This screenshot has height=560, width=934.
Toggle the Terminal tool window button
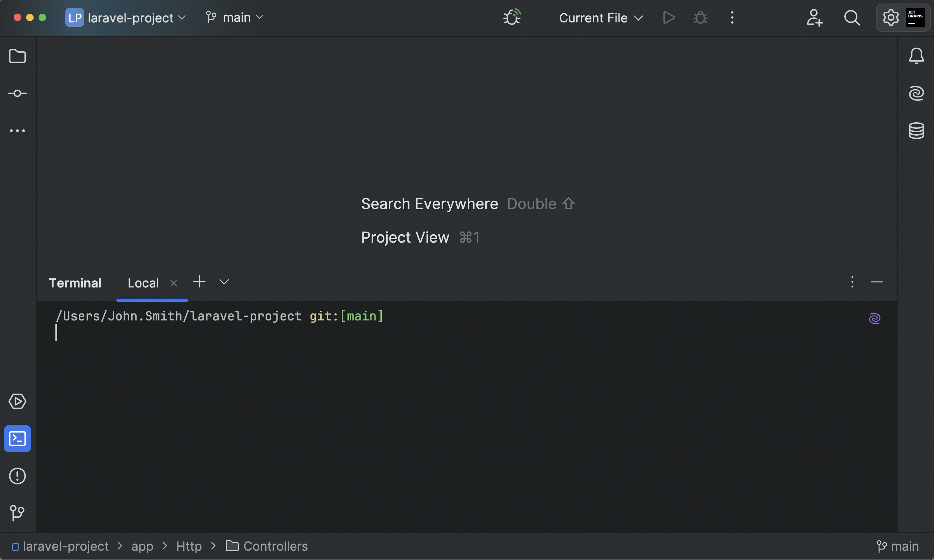click(x=17, y=438)
